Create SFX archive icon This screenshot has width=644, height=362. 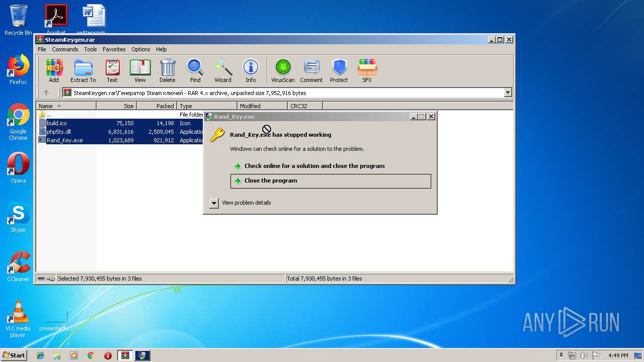pyautogui.click(x=367, y=71)
